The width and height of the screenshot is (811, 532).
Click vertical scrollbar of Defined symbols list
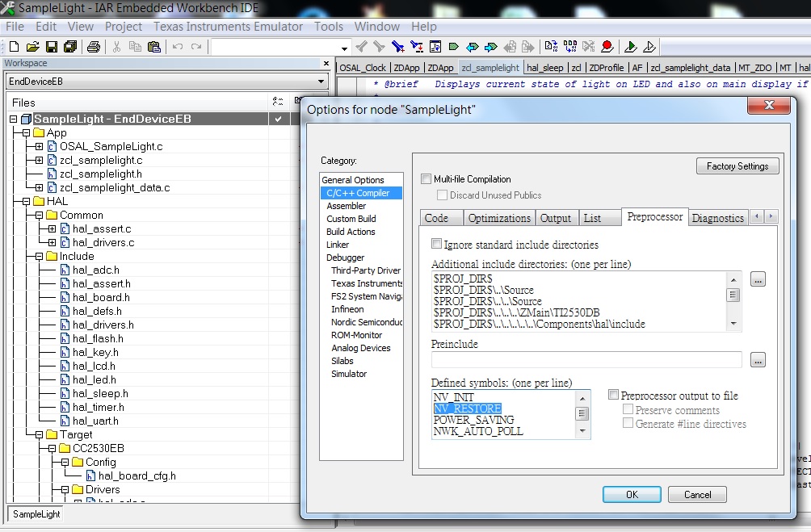tap(582, 414)
